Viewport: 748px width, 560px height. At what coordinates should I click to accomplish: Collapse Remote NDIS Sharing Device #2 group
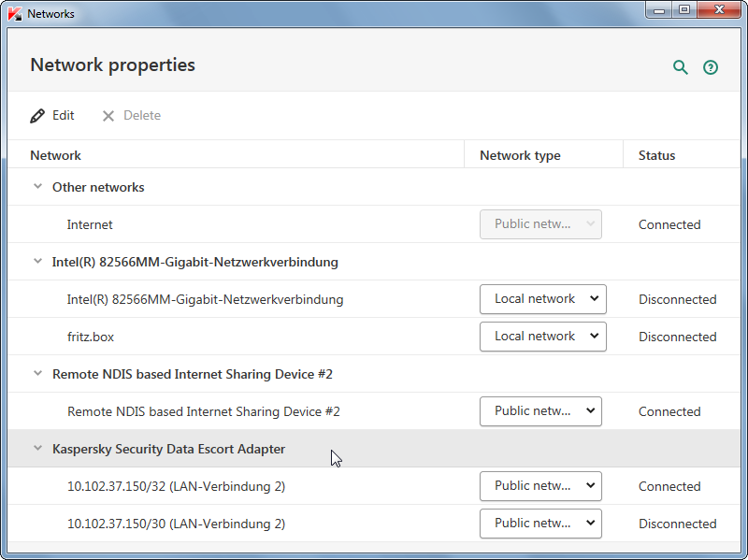[x=37, y=374]
